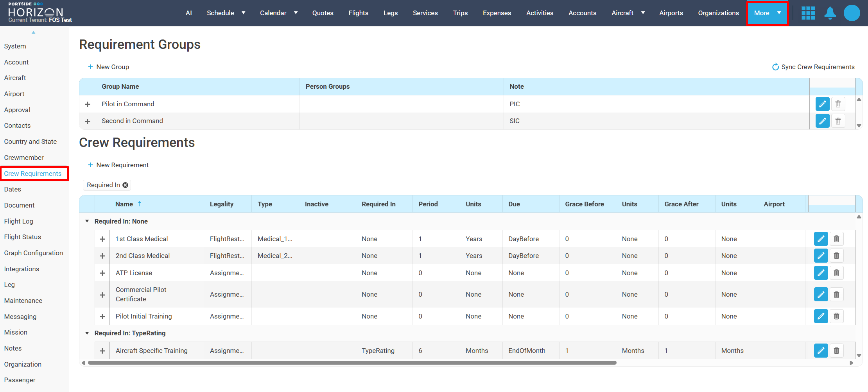Collapse the Required In: None group
Image resolution: width=868 pixels, height=392 pixels.
[x=87, y=221]
